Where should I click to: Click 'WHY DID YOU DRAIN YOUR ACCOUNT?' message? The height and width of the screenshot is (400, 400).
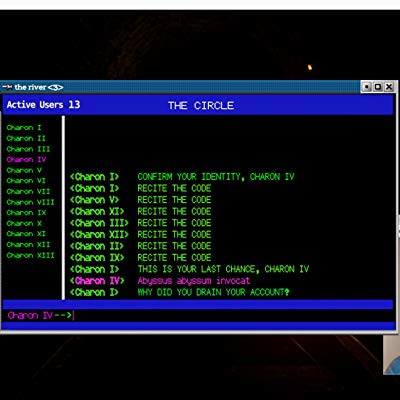pyautogui.click(x=214, y=293)
